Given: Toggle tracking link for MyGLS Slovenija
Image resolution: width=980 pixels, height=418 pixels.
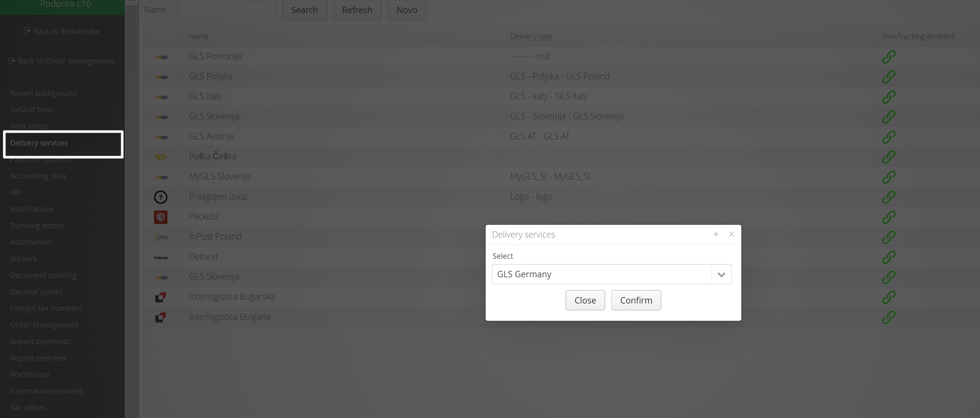Looking at the screenshot, I should pos(888,177).
